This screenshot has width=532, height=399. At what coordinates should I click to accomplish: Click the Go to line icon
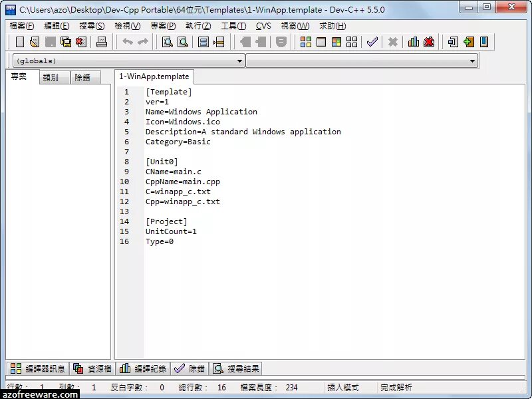coord(219,42)
